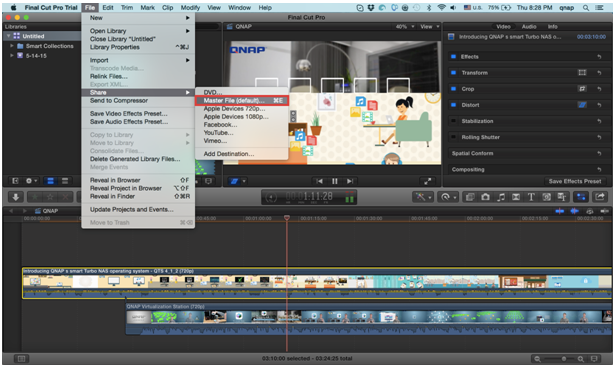Enable the Stabilization checkbox
The width and height of the screenshot is (615, 367).
coord(453,121)
